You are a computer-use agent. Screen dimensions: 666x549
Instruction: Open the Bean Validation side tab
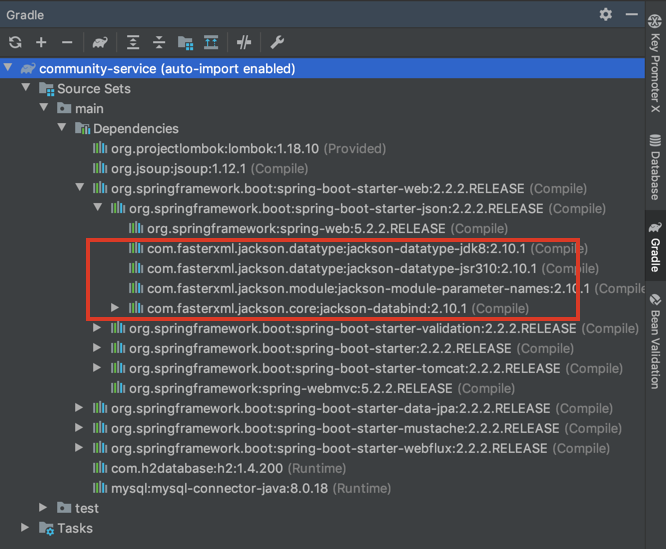pos(655,341)
